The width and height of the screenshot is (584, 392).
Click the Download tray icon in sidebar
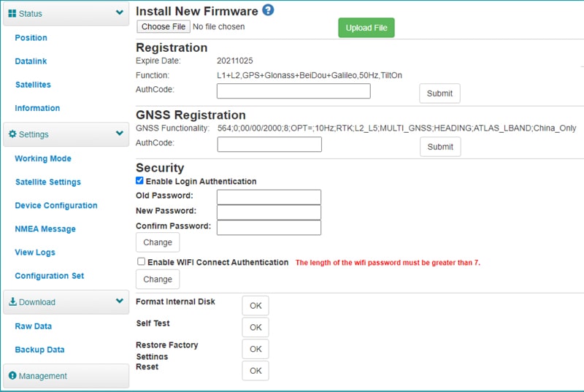tap(12, 301)
